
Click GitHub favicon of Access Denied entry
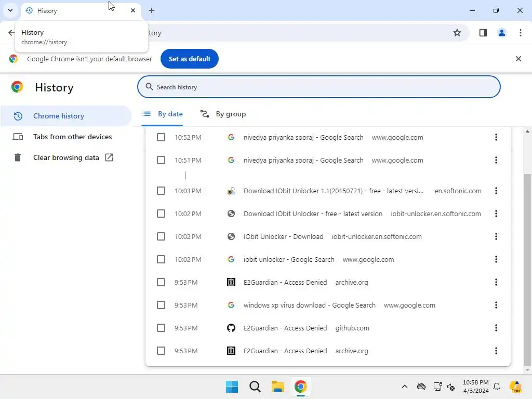coord(231,328)
